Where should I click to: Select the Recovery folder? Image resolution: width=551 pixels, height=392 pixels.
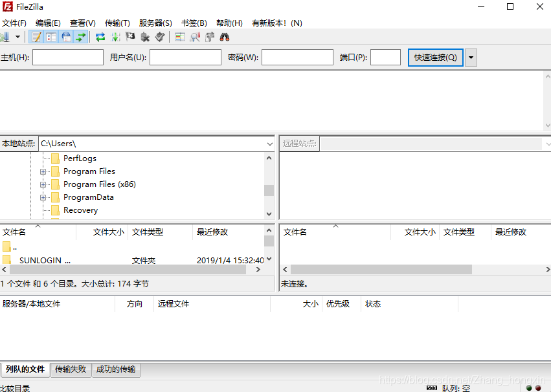(80, 210)
